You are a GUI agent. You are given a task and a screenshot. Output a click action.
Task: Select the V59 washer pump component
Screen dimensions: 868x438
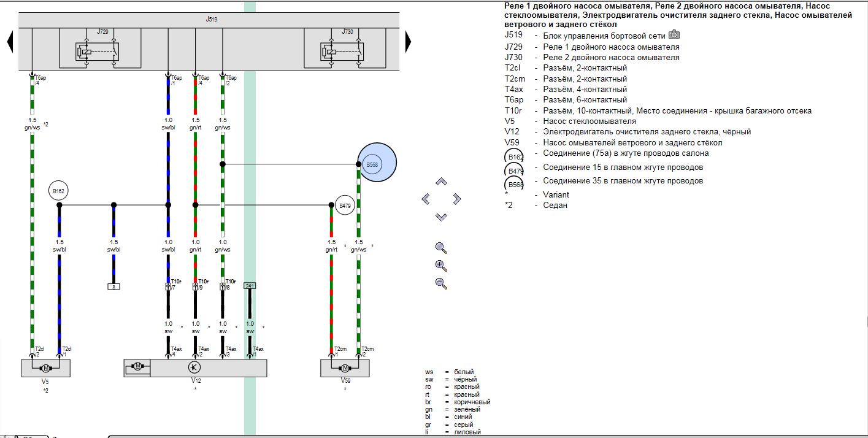[345, 368]
